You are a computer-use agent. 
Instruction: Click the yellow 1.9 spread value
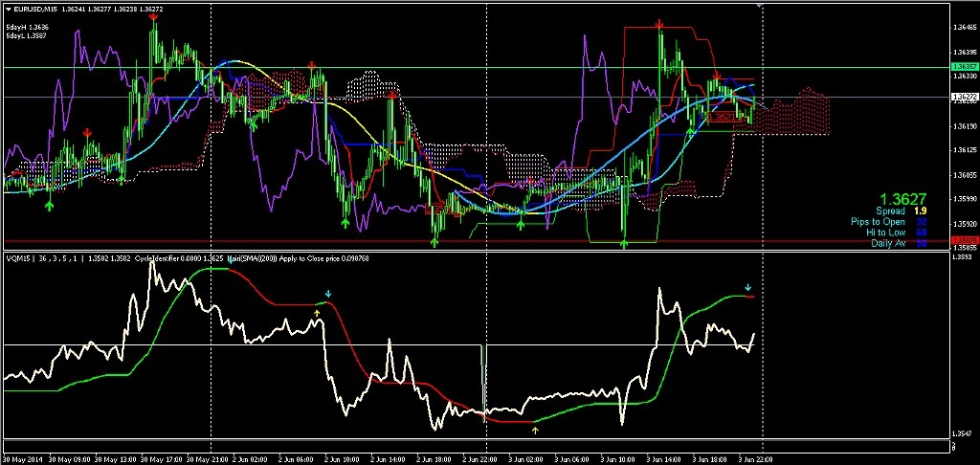922,211
